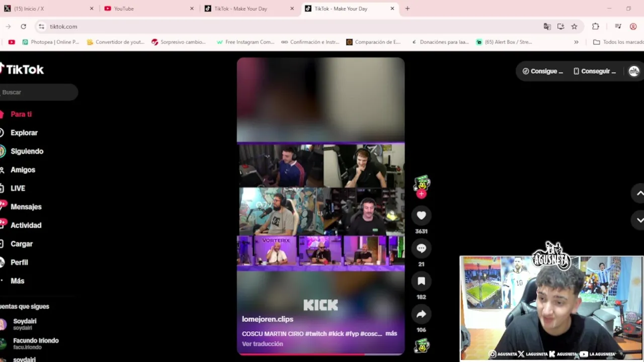Switch to the YouTube tab
Image resolution: width=644 pixels, height=362 pixels.
(x=149, y=9)
